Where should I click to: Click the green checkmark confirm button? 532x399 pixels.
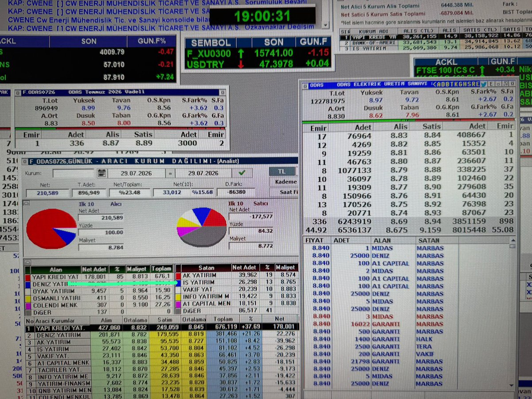click(x=242, y=173)
